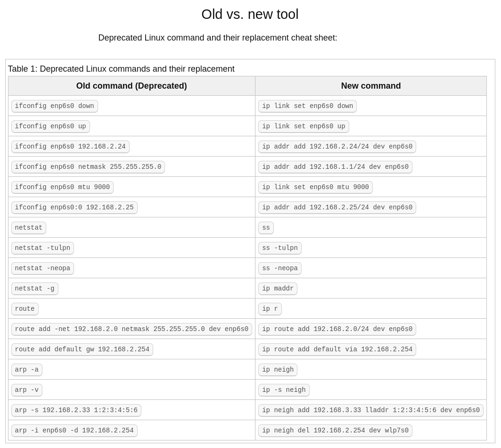This screenshot has width=501, height=448.
Task: Click the Table 1 caption text
Action: pyautogui.click(x=121, y=69)
